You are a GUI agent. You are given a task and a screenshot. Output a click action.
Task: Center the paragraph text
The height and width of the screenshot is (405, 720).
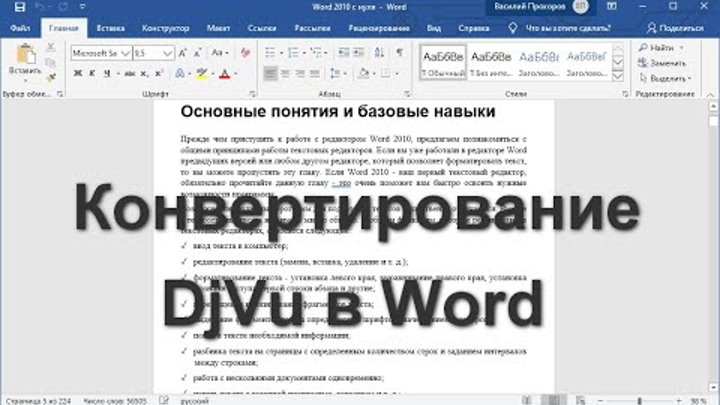point(285,73)
